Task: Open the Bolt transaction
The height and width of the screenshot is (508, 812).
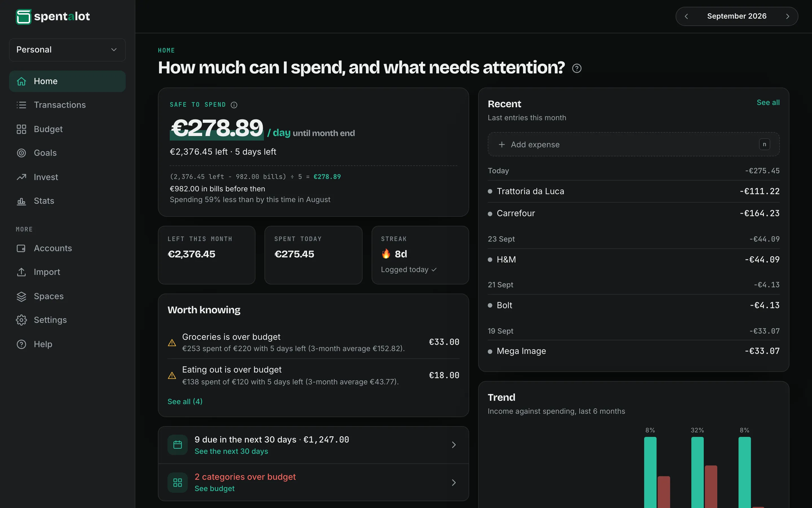Action: (633, 305)
